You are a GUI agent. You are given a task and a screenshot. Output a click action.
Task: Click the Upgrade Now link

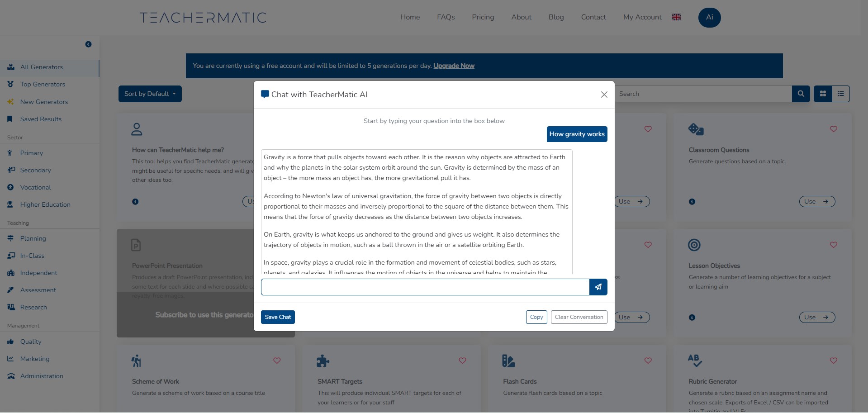[454, 66]
